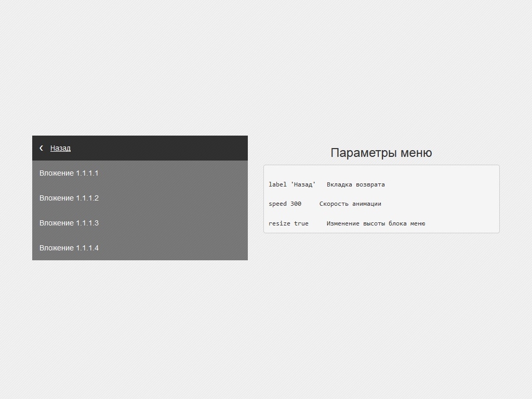Select the speed 300 parameter text
532x399 pixels.
(x=285, y=204)
